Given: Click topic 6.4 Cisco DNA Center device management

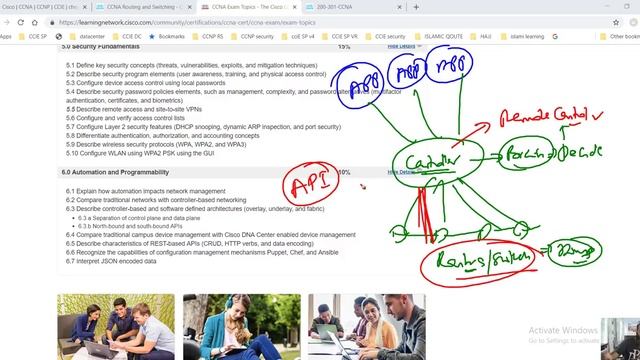Looking at the screenshot, I should point(211,235).
